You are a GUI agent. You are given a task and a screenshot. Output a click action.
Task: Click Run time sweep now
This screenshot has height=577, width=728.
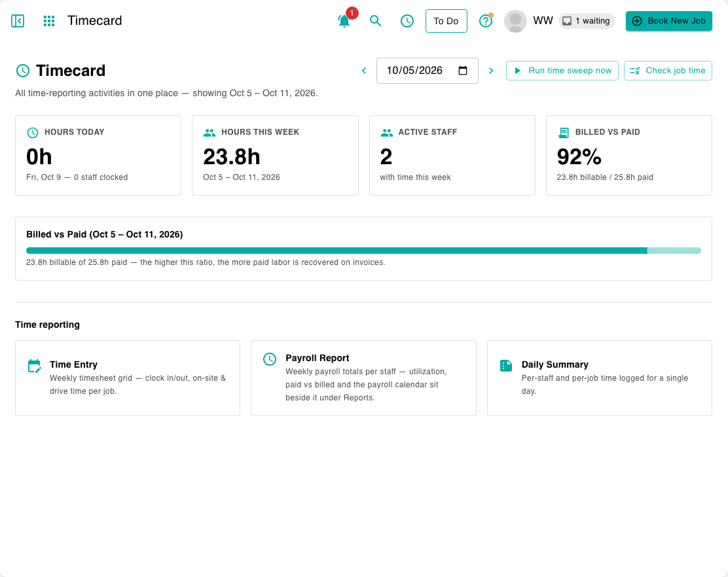tap(562, 71)
